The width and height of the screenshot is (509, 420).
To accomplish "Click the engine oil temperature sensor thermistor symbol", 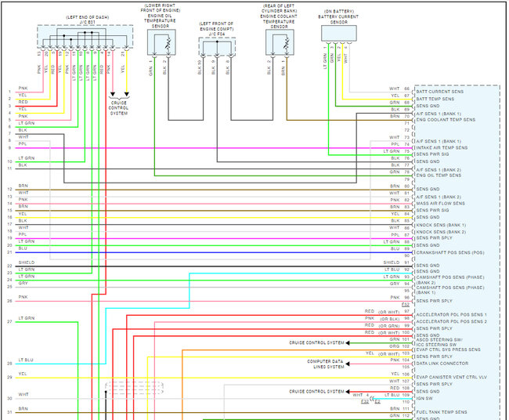I will (x=168, y=45).
